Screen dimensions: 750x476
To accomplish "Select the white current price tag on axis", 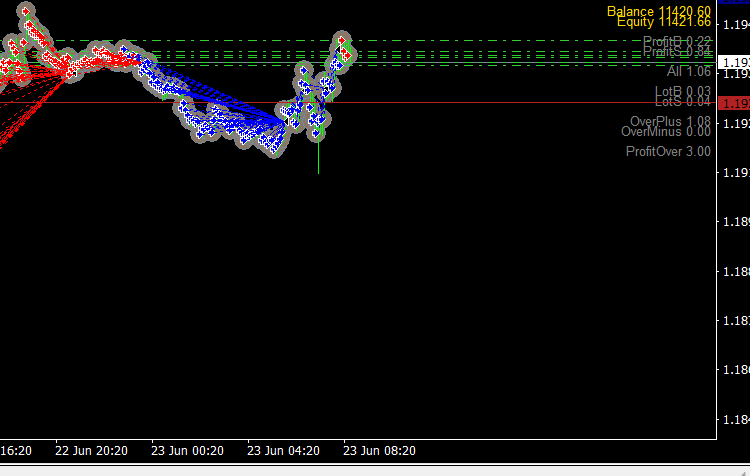I will [x=734, y=63].
